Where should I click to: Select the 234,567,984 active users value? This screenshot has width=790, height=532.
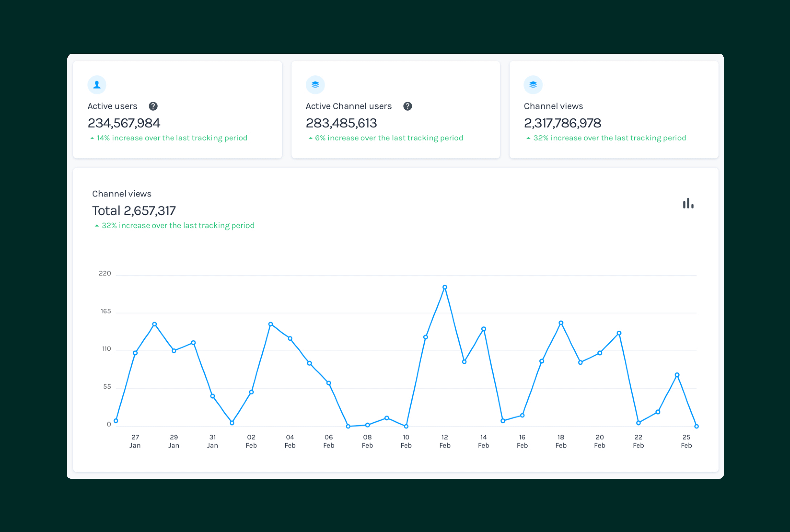[x=123, y=123]
